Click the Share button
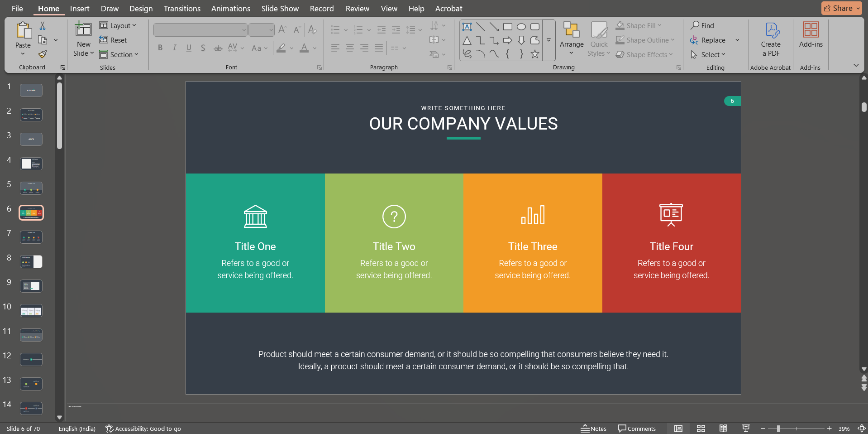The height and width of the screenshot is (434, 868). tap(840, 8)
